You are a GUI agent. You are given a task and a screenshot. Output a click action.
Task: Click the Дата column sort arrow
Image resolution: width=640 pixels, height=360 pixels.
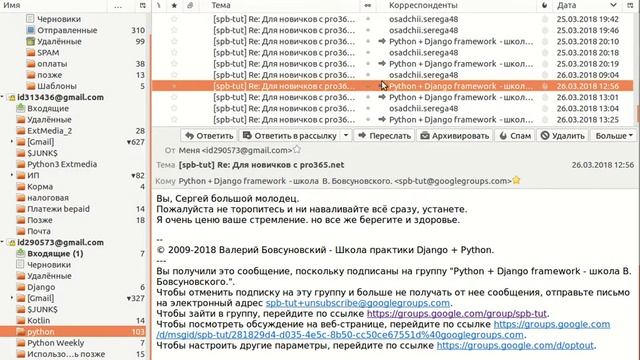[613, 5]
